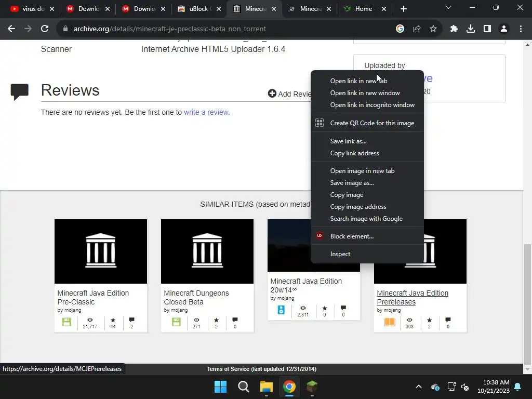Click the address bar URL field
532x399 pixels.
tap(224, 29)
